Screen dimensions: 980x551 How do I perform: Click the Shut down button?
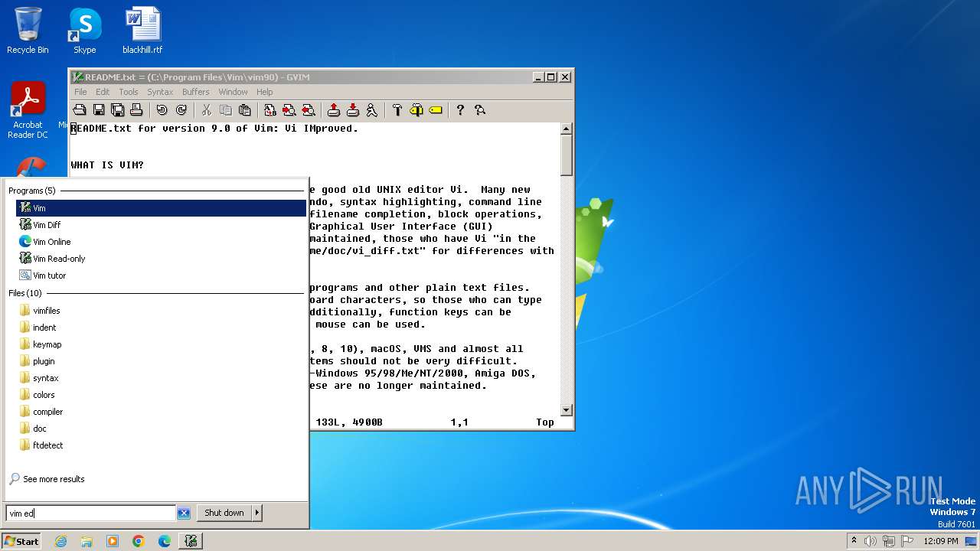click(224, 513)
